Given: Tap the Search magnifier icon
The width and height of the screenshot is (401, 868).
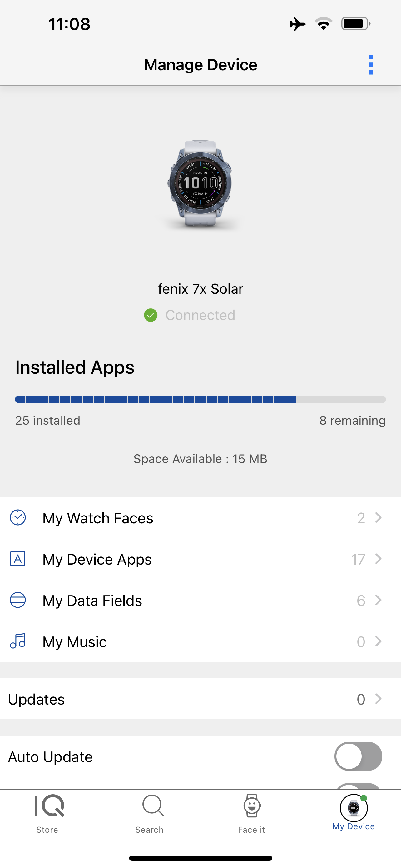Looking at the screenshot, I should tap(153, 806).
